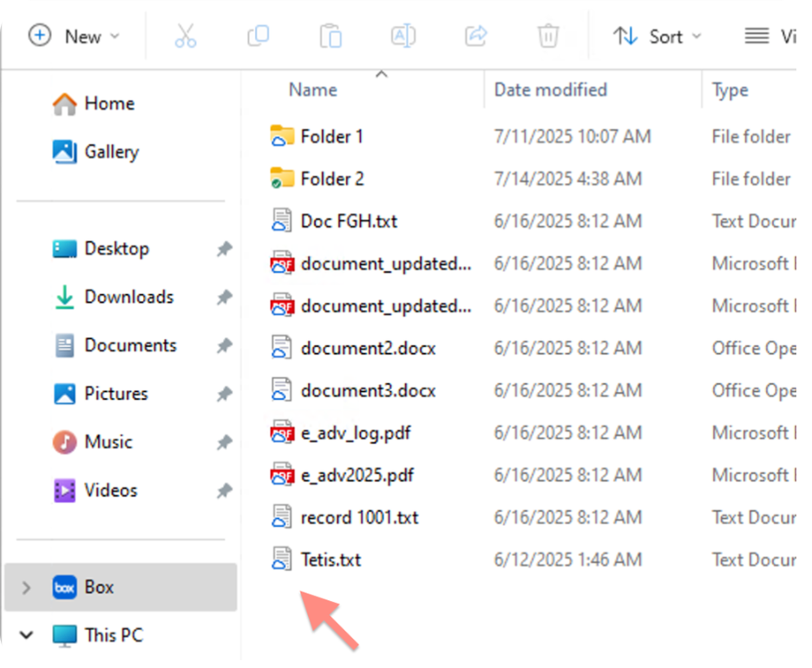Collapse the This PC tree node

pyautogui.click(x=26, y=635)
